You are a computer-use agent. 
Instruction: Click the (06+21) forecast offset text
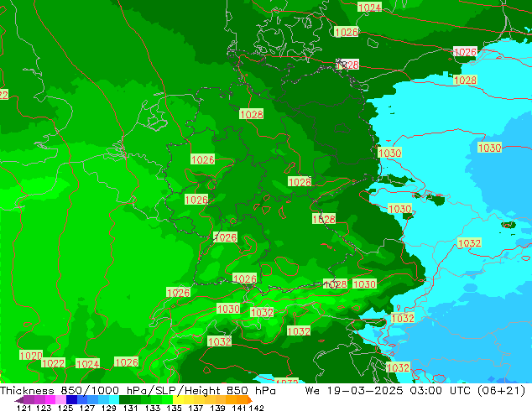point(501,391)
